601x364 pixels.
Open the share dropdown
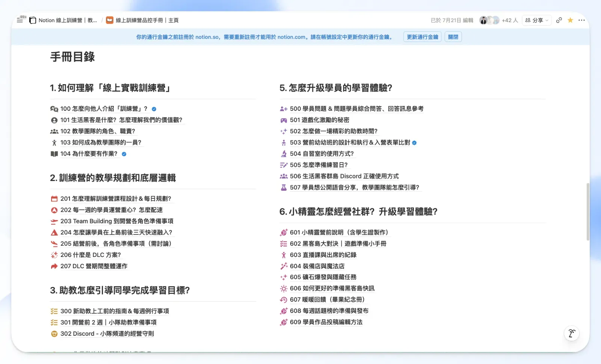(x=537, y=20)
